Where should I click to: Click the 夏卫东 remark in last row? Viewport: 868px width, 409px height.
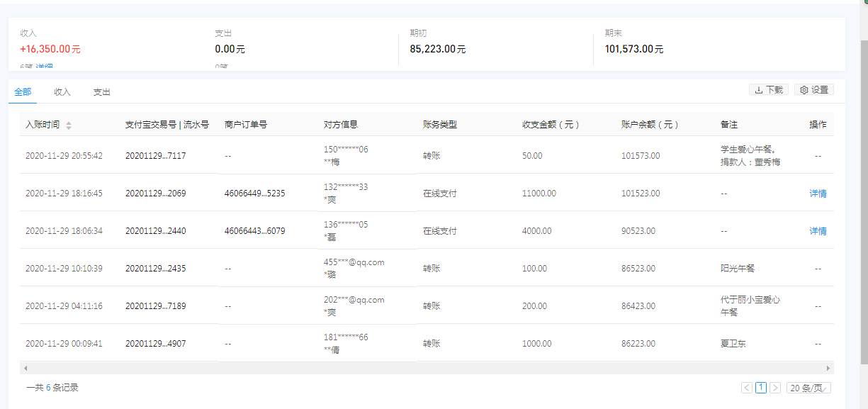[733, 344]
